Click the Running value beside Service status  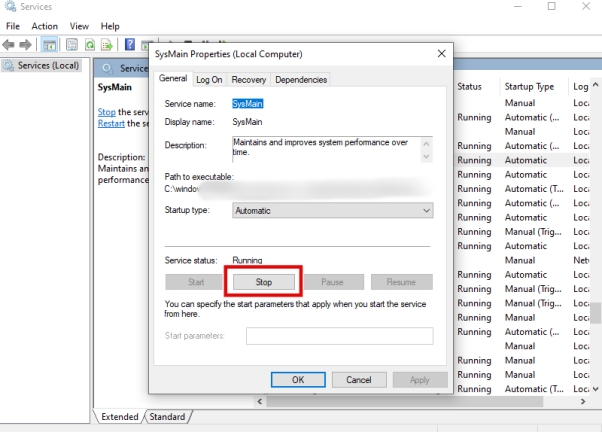[247, 260]
